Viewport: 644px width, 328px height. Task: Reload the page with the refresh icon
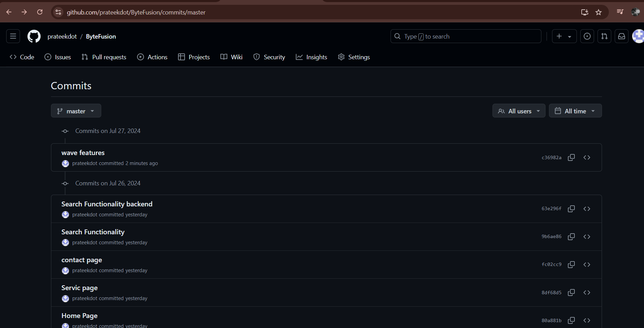[x=40, y=12]
